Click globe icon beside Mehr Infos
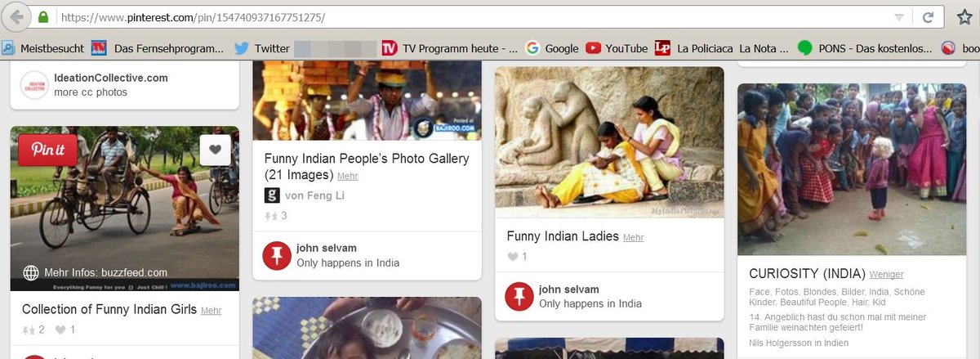The image size is (980, 359). click(31, 273)
